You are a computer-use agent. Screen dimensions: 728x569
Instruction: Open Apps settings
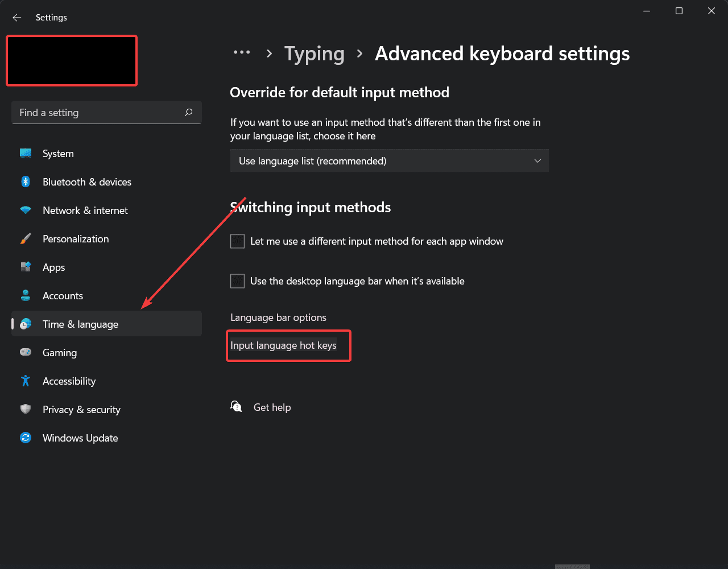53,267
